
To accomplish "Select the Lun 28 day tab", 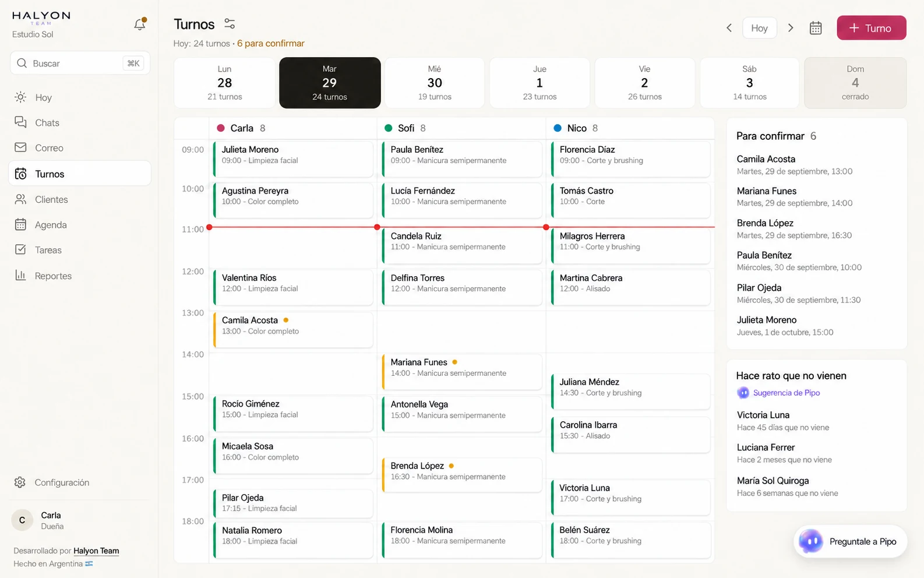I will pyautogui.click(x=225, y=83).
